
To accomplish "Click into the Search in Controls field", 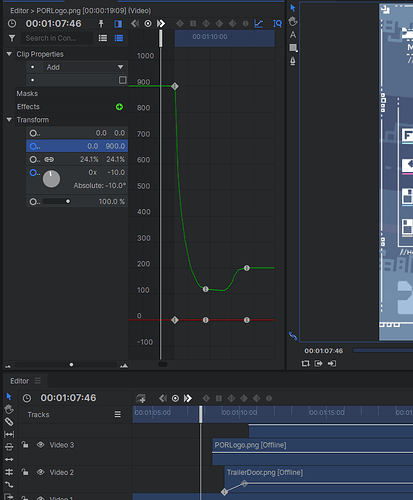I will point(57,38).
